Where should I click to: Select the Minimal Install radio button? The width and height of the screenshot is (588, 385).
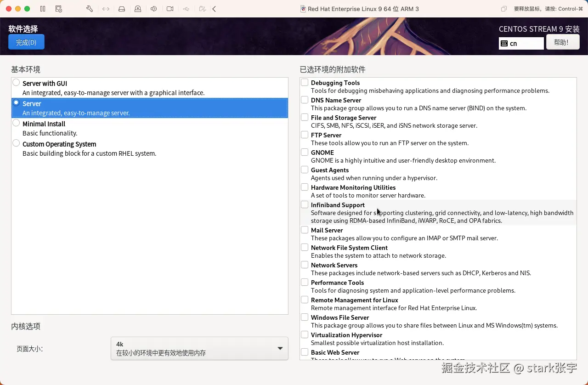pyautogui.click(x=17, y=123)
